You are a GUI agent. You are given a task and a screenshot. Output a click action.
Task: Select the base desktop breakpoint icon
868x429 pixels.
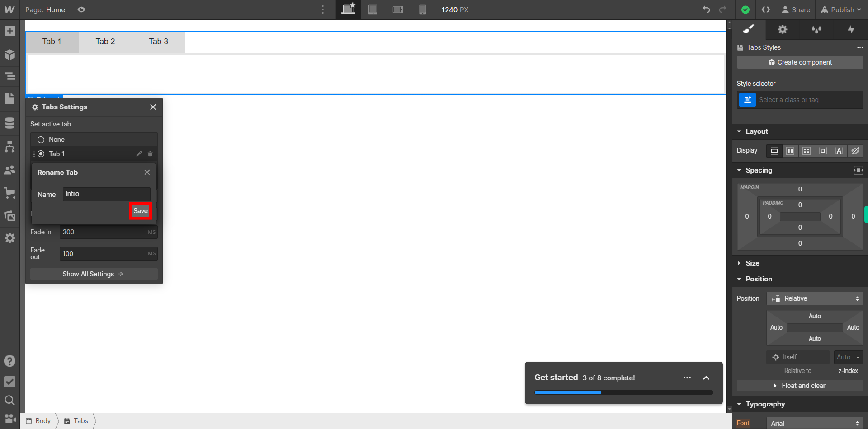coord(348,9)
